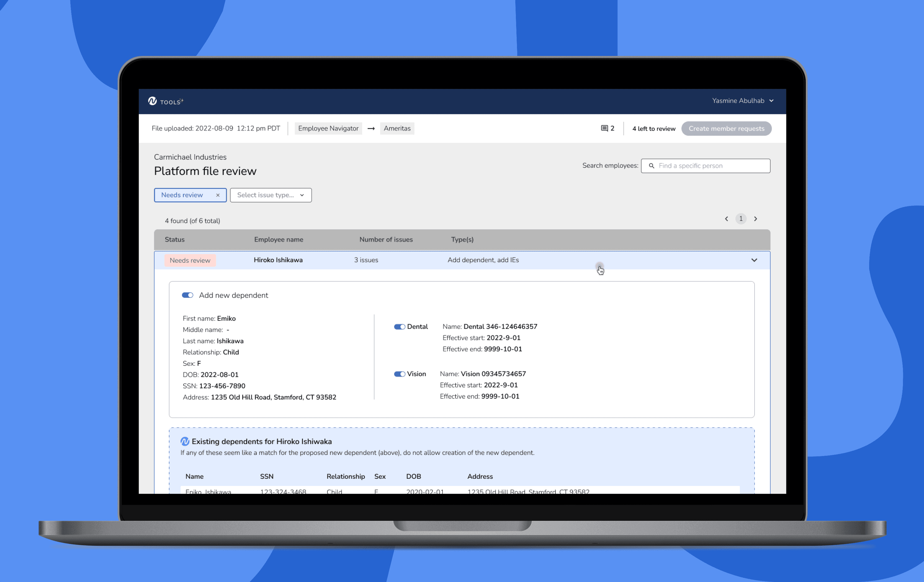
Task: Click the Vision 09345734657 plan name
Action: (x=493, y=374)
